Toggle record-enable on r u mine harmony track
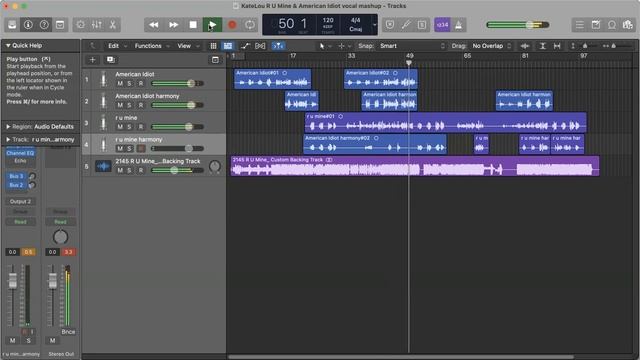Screen dimensions: 640x360 pyautogui.click(x=141, y=149)
